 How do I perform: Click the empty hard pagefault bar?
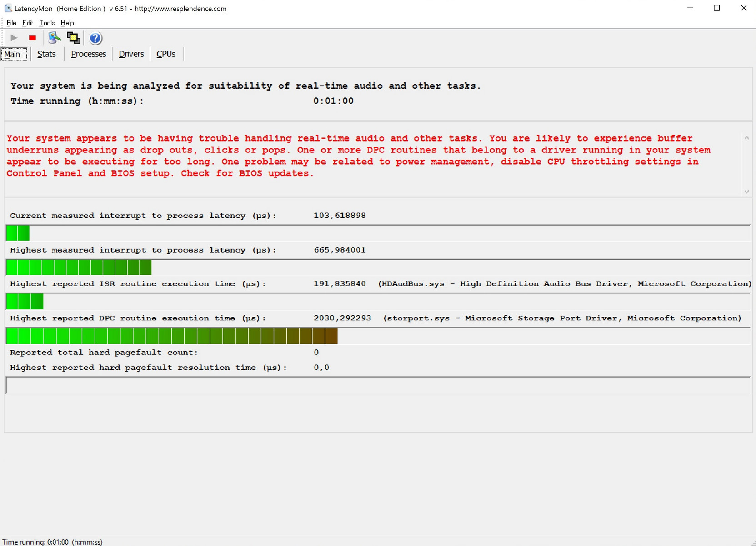[378, 385]
